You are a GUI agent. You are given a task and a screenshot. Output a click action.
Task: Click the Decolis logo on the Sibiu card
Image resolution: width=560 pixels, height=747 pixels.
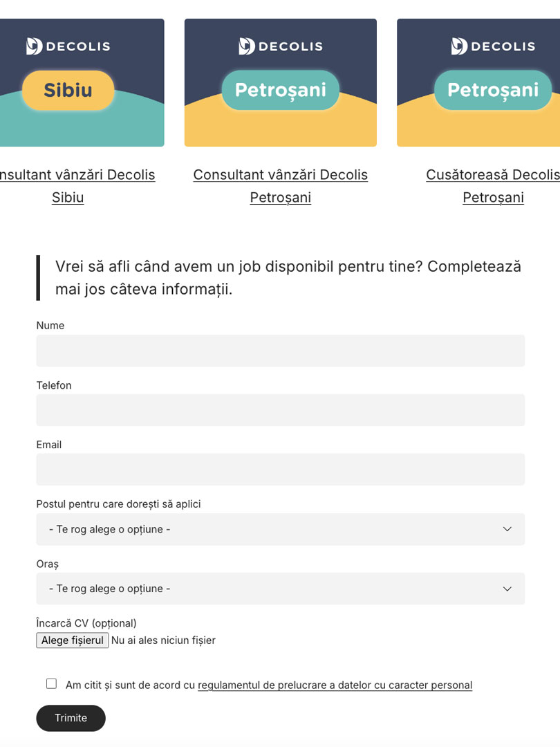tap(68, 46)
